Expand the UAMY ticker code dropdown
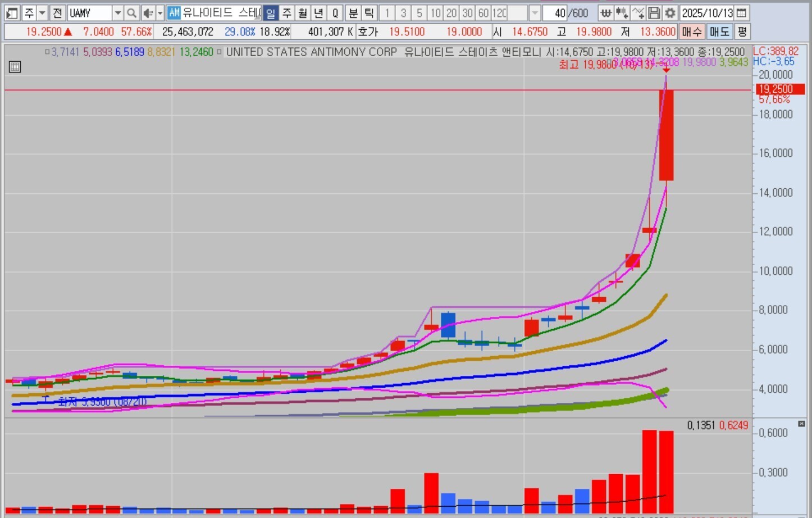Image resolution: width=812 pixels, height=518 pixels. (x=117, y=13)
